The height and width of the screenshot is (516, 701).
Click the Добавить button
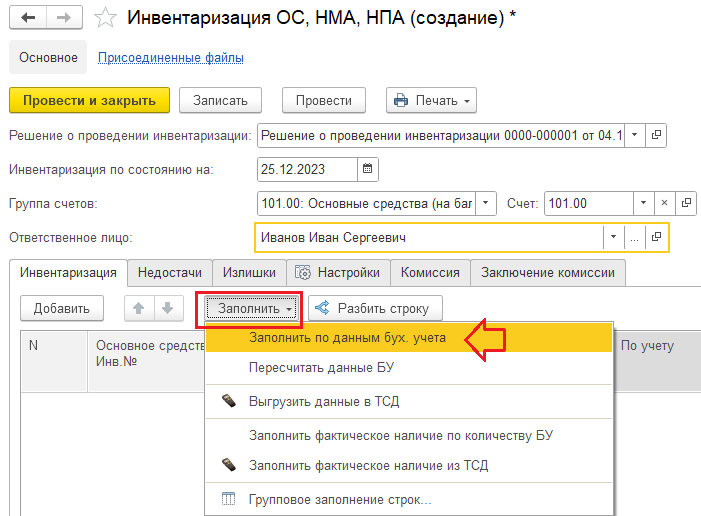(62, 309)
